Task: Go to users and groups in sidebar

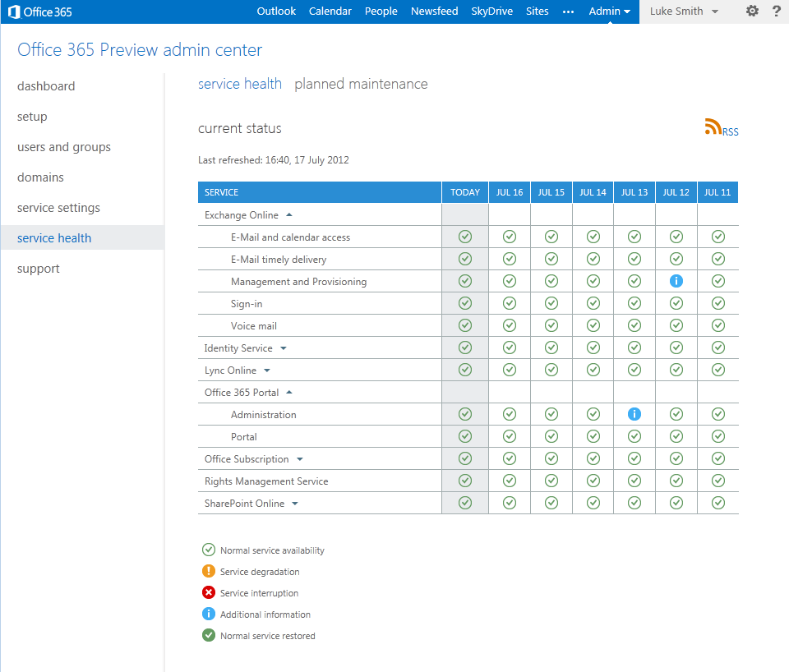Action: click(64, 147)
